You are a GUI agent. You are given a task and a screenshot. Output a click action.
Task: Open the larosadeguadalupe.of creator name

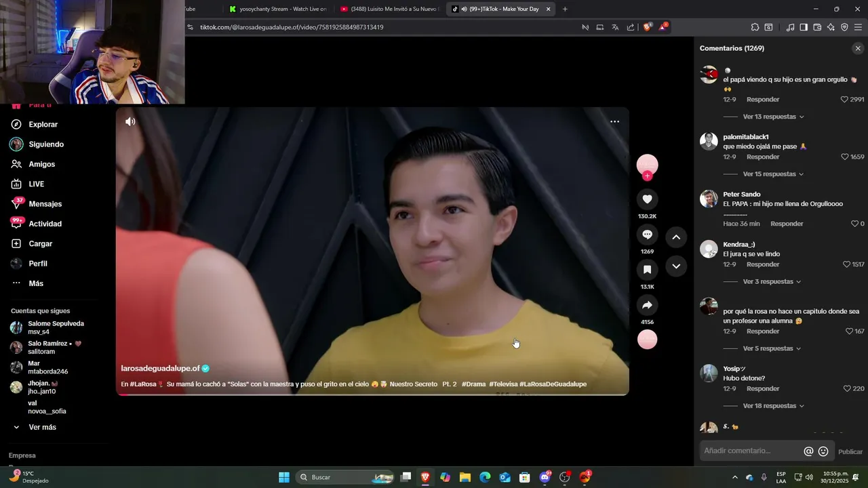[160, 368]
